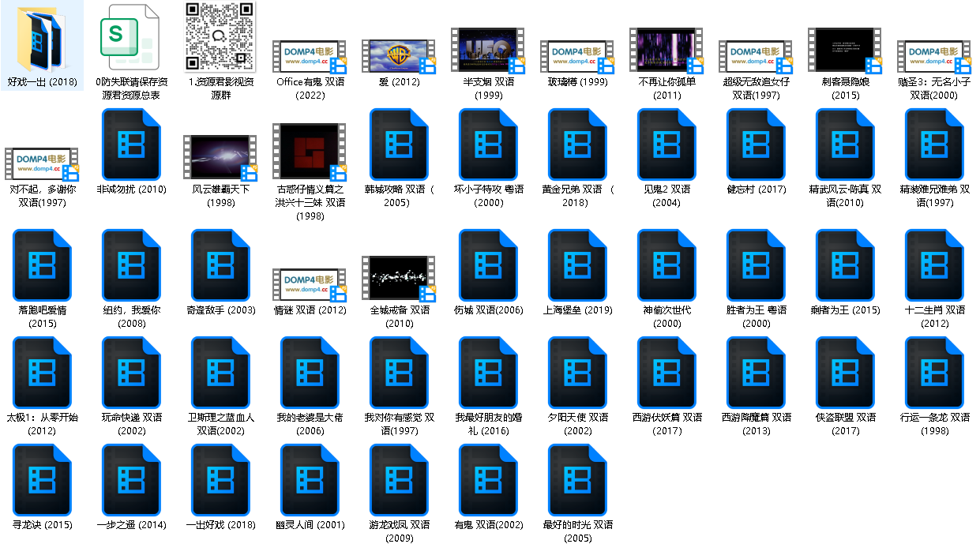This screenshot has width=980, height=559.
Task: Select 一出好戏 (2018) video file
Action: pyautogui.click(x=220, y=480)
